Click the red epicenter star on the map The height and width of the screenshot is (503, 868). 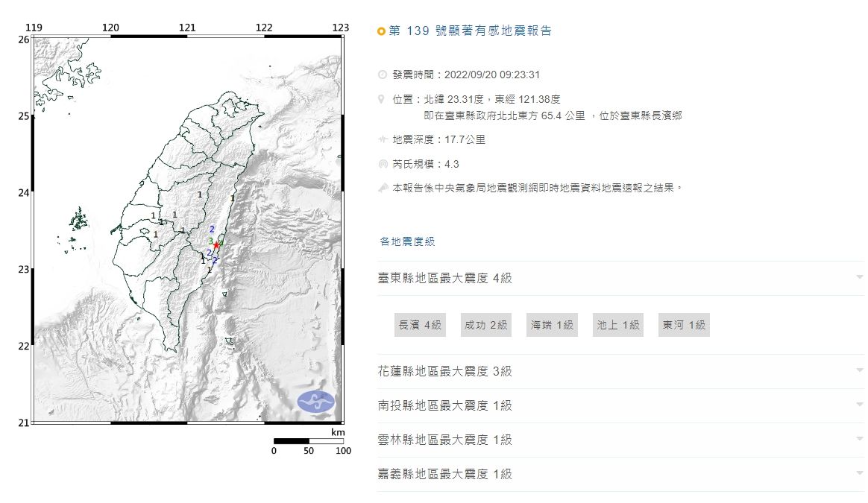click(216, 245)
